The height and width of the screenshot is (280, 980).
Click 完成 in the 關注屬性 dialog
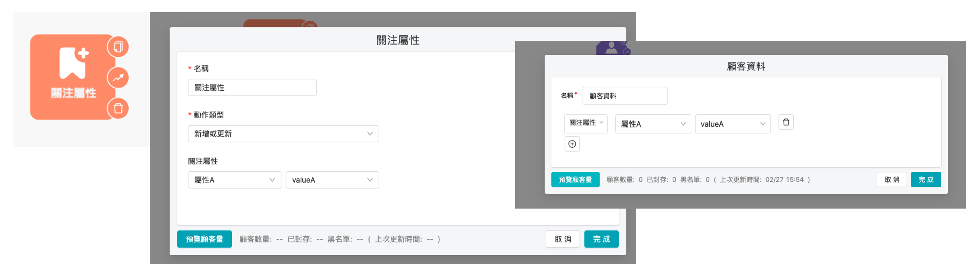pyautogui.click(x=601, y=239)
